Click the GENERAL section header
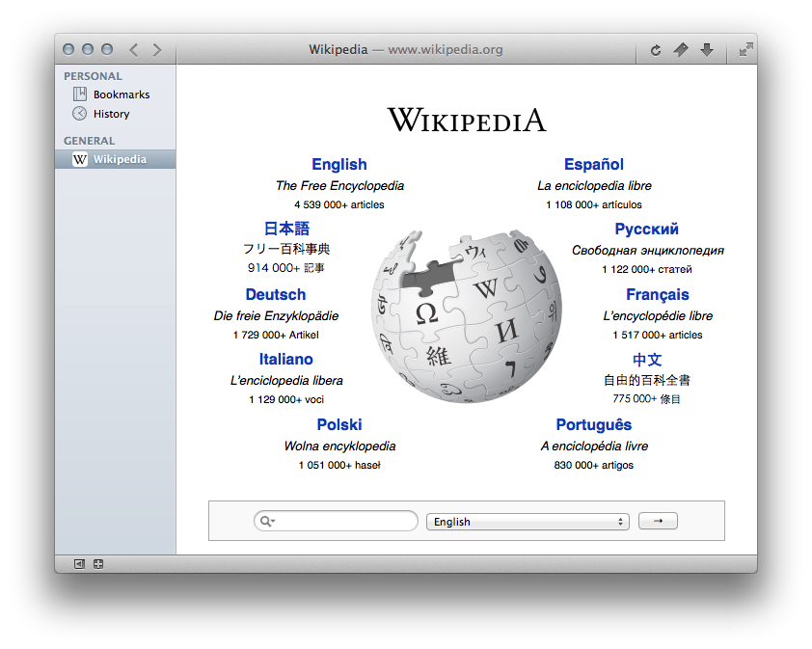 point(89,141)
